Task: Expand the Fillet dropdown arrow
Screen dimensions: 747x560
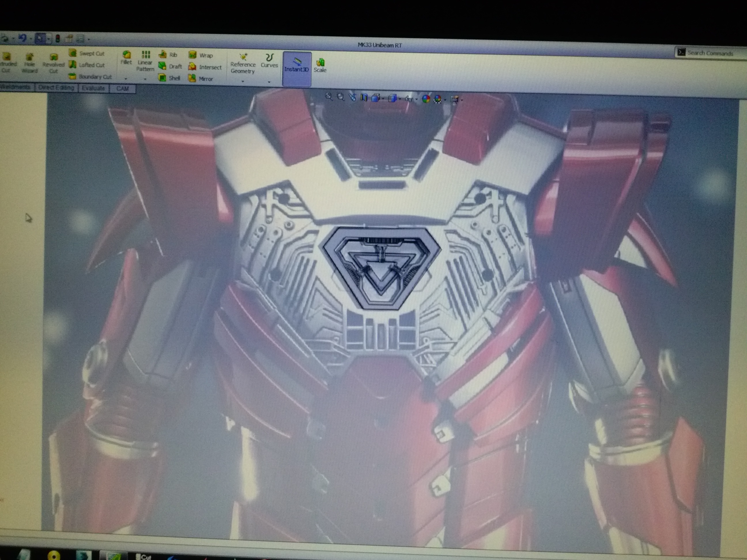Action: [126, 79]
